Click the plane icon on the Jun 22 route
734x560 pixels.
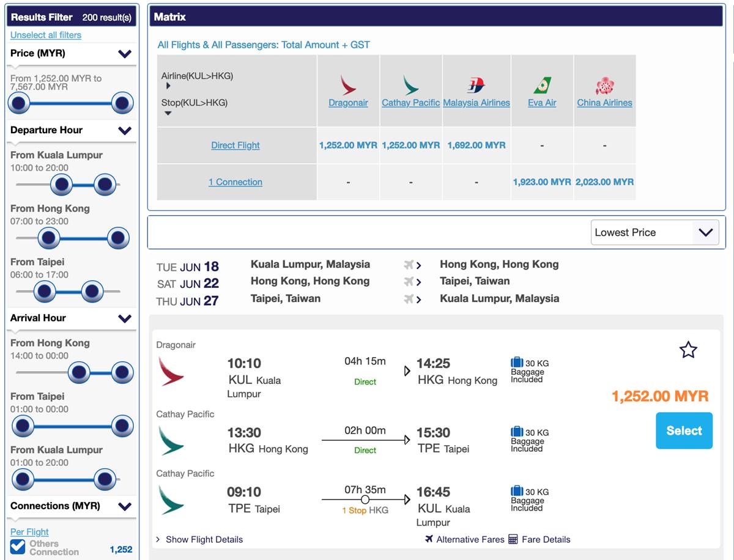pos(409,282)
